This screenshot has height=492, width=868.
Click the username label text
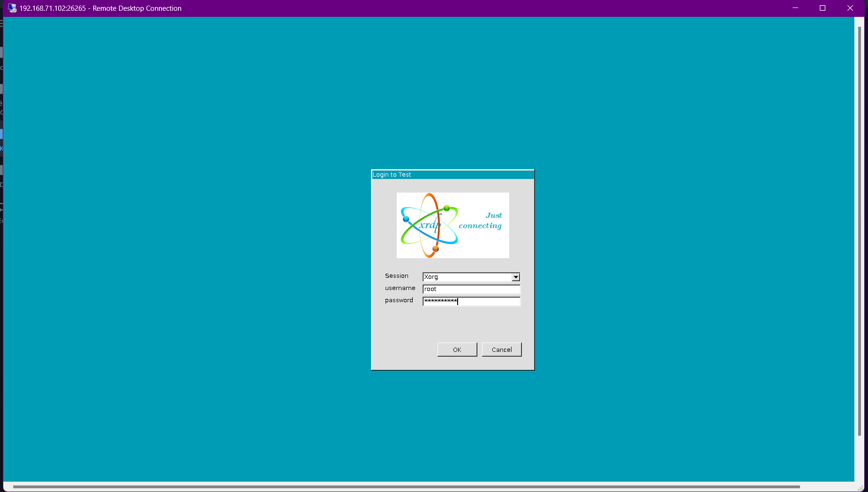point(400,288)
